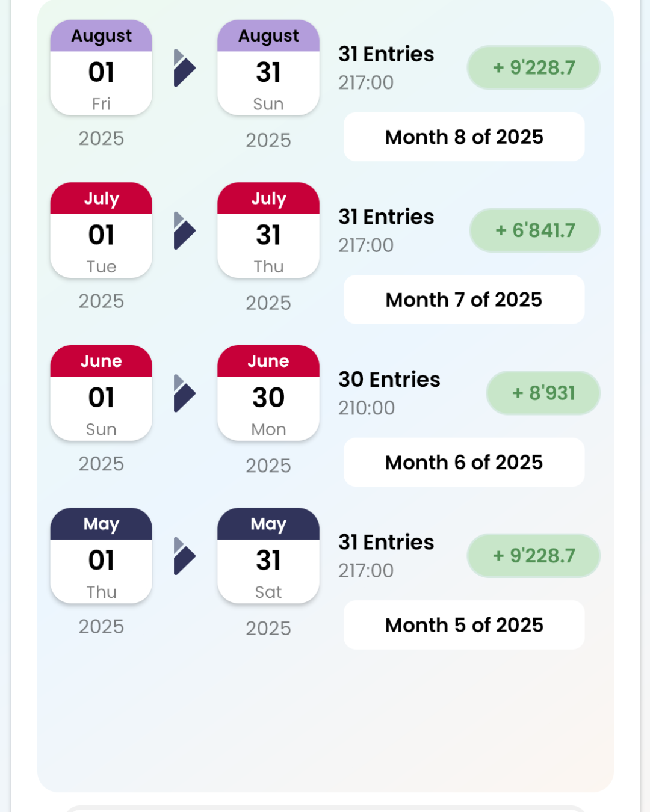The image size is (650, 812).
Task: Open the August 31 end date calendar icon
Action: pyautogui.click(x=268, y=67)
